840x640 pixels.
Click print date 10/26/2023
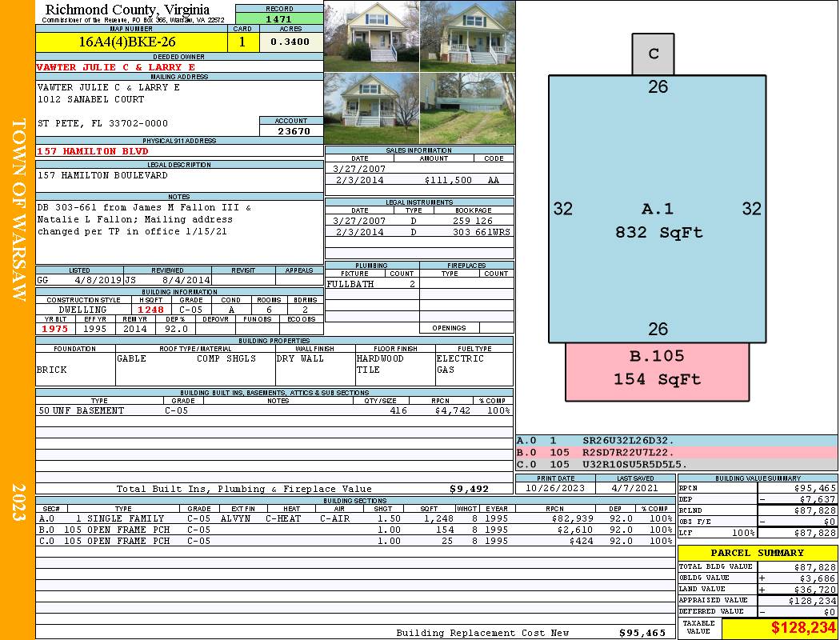[555, 488]
